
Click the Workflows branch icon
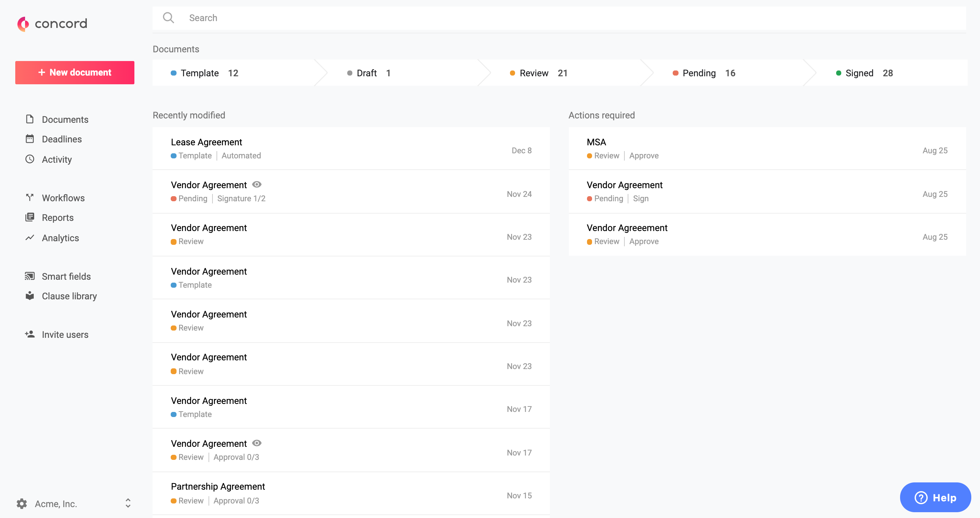(30, 197)
